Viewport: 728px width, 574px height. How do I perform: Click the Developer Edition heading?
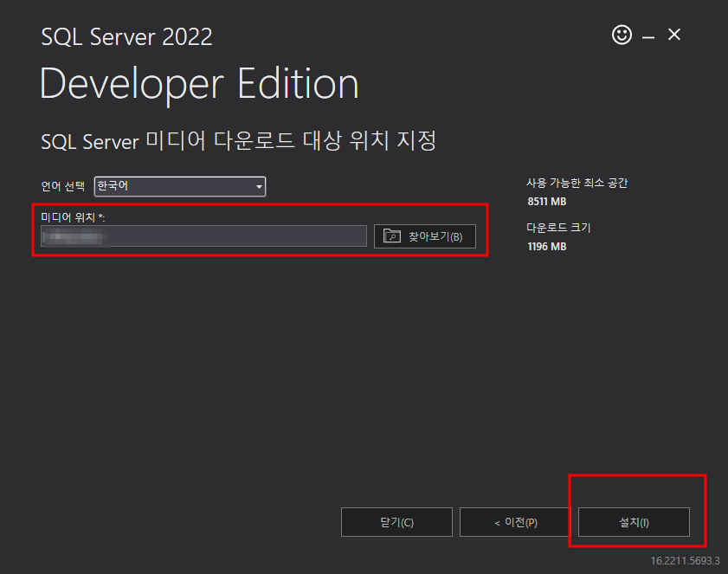pos(199,84)
